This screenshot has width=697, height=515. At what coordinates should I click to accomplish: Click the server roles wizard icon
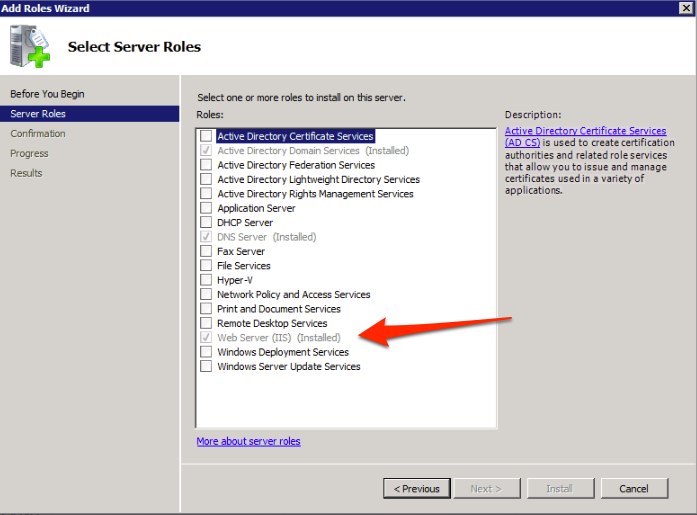pyautogui.click(x=30, y=46)
